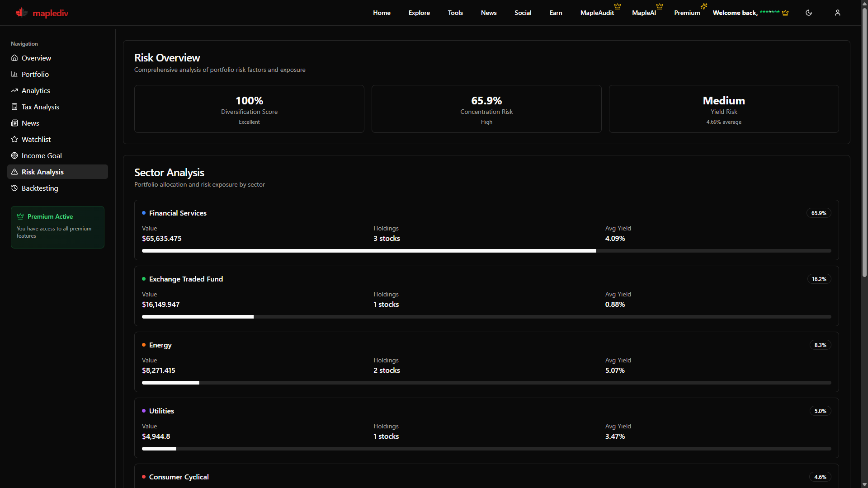Click the Analytics trend line icon

pos(14,90)
